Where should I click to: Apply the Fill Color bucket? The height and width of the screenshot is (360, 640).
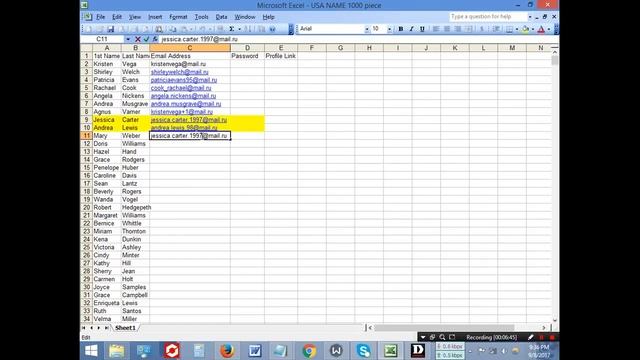tap(525, 29)
